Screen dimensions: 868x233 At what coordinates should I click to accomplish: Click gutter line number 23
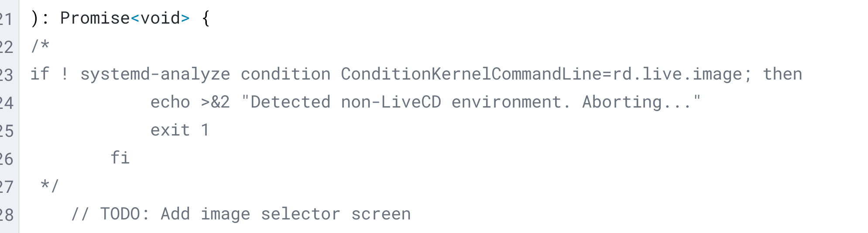click(x=7, y=75)
